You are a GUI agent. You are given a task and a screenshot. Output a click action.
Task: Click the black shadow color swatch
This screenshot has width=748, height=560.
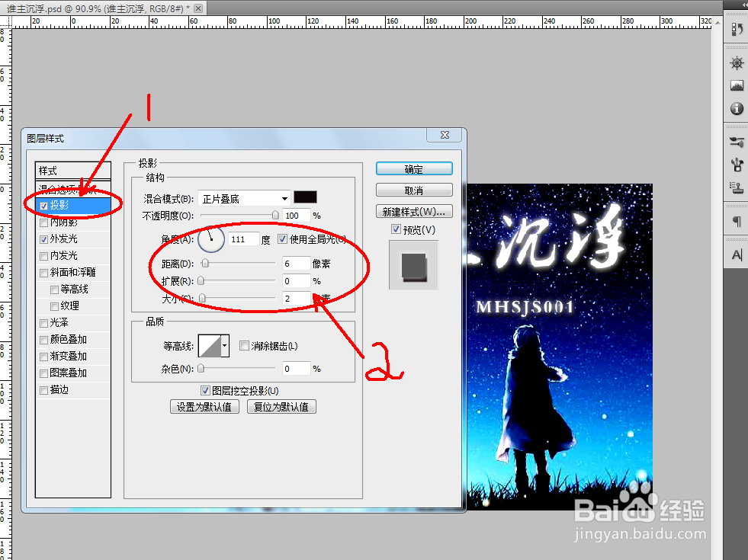(x=305, y=197)
